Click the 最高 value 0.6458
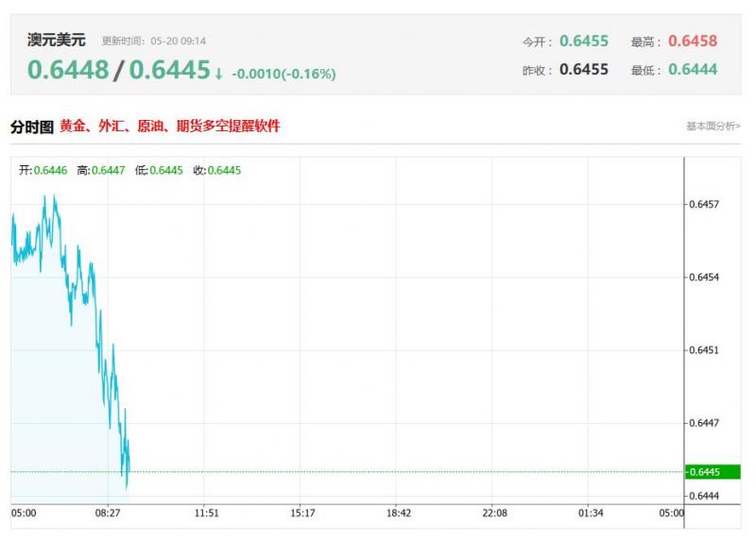 coord(693,41)
